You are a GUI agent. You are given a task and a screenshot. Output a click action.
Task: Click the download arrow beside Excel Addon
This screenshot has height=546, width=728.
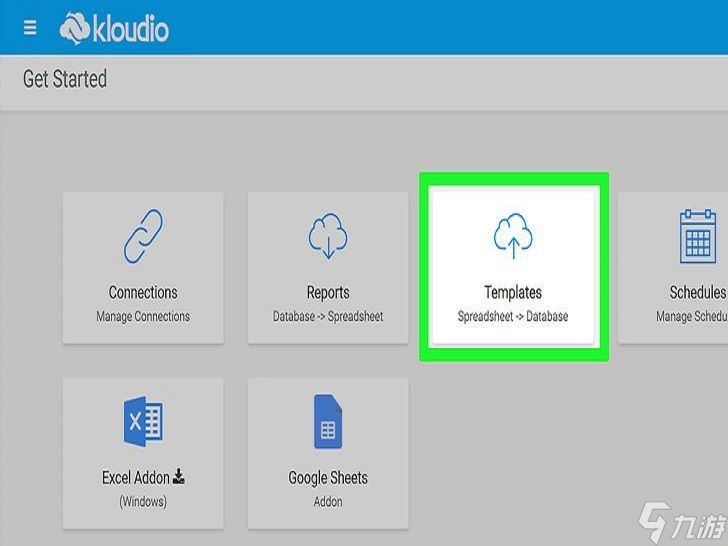pos(179,476)
